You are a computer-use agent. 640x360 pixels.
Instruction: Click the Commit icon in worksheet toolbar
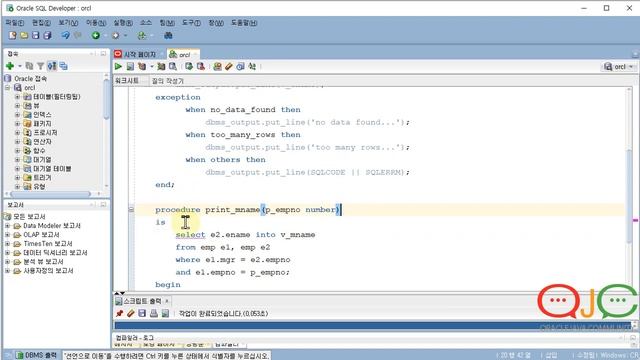pos(189,67)
